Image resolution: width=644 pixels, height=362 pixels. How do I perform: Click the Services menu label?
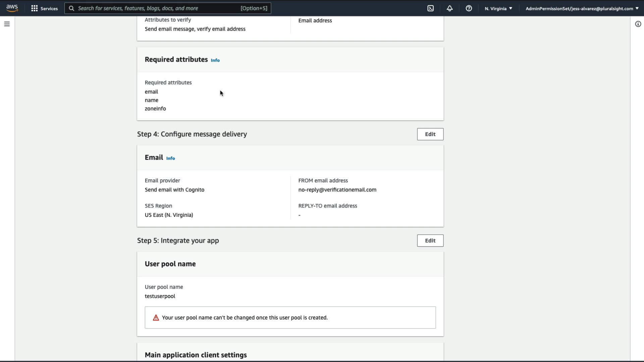[49, 8]
